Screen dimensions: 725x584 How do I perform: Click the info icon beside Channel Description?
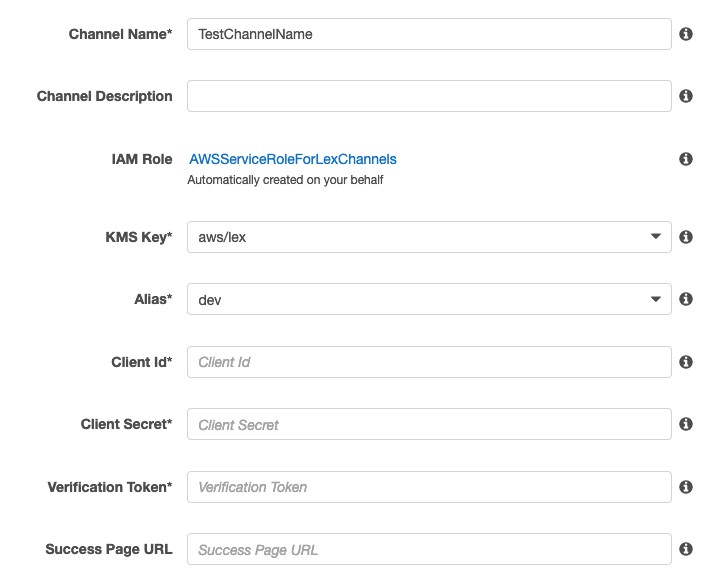coord(686,96)
